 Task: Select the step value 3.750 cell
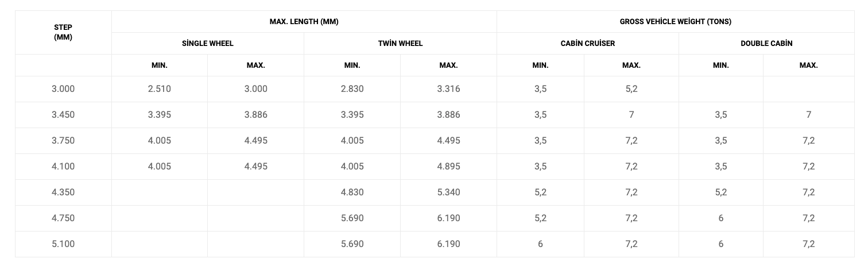(63, 141)
